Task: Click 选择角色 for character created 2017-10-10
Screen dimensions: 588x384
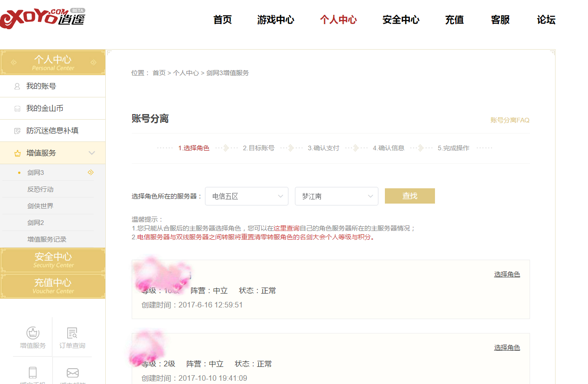Action: (507, 347)
